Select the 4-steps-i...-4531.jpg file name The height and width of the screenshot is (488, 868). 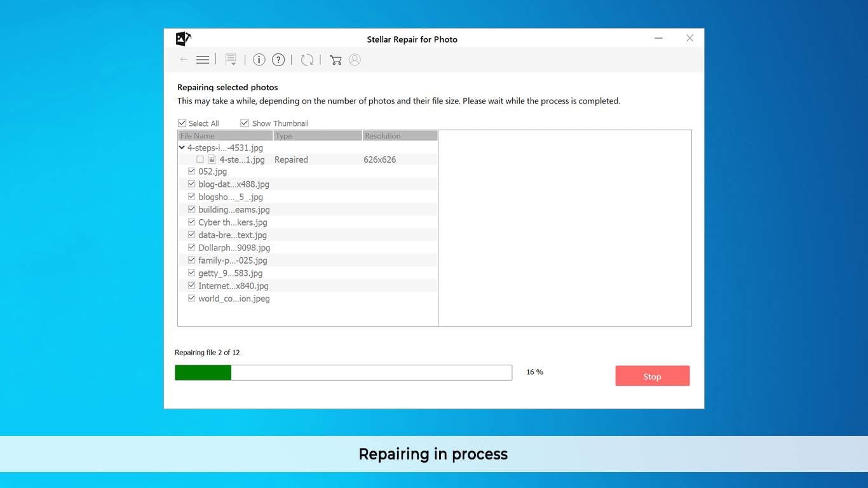pyautogui.click(x=225, y=147)
